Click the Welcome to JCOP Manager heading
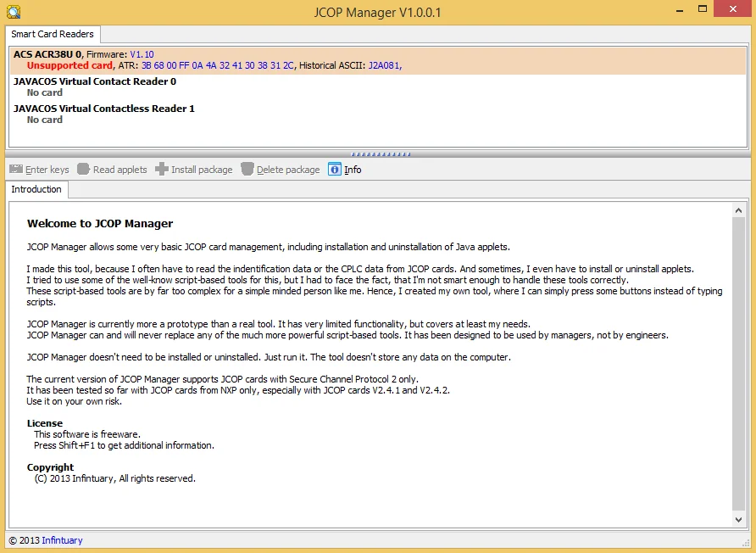The height and width of the screenshot is (553, 756). [x=100, y=223]
